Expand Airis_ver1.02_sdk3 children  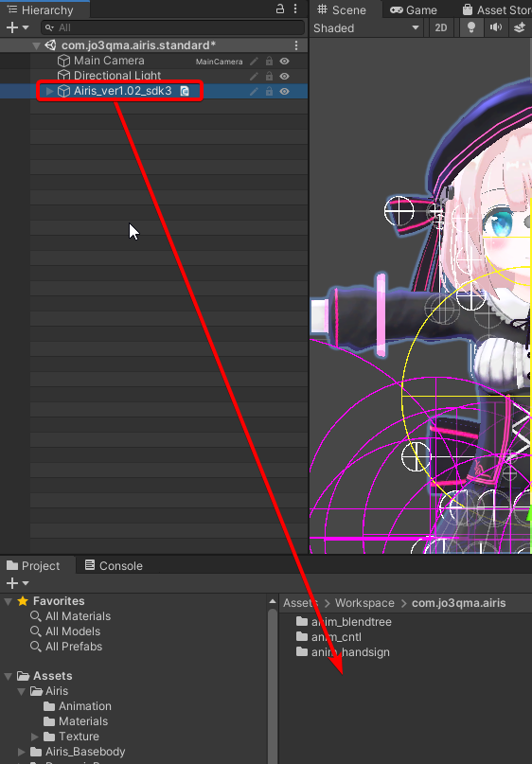[x=49, y=91]
